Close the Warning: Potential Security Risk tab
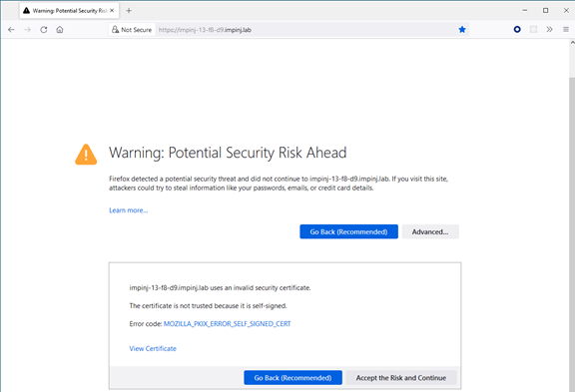 pyautogui.click(x=112, y=11)
